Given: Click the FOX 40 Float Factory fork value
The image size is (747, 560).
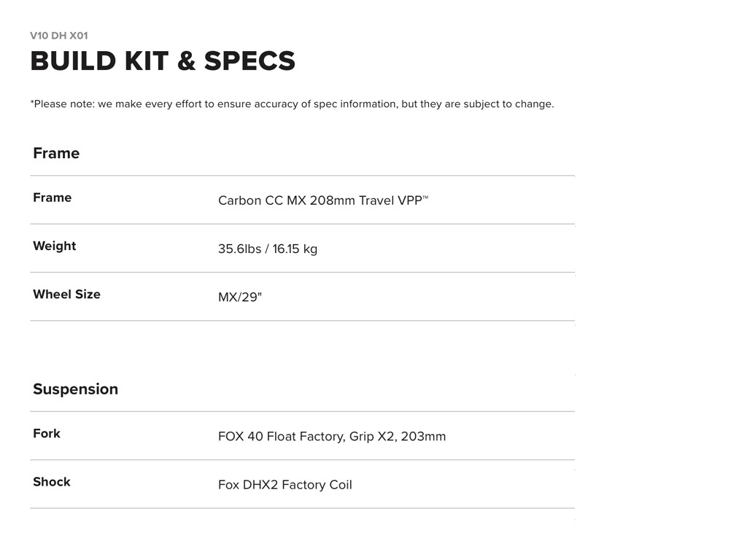Looking at the screenshot, I should (x=332, y=437).
